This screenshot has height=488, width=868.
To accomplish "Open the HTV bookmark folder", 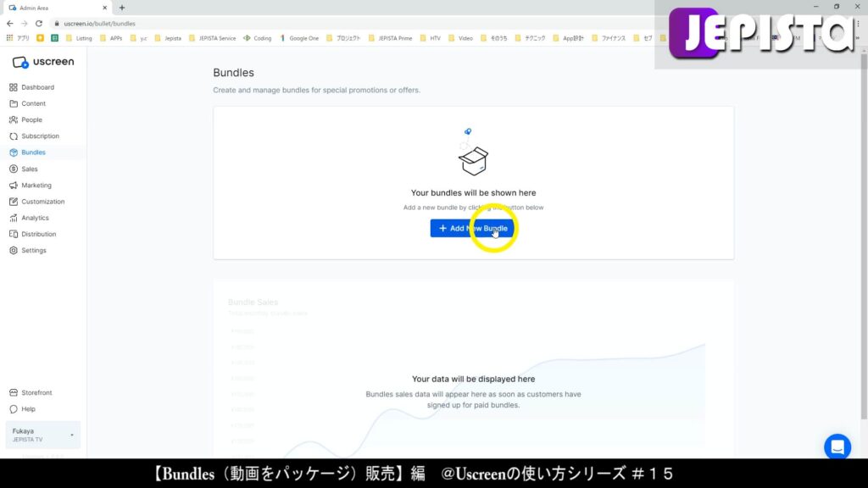I will point(430,38).
